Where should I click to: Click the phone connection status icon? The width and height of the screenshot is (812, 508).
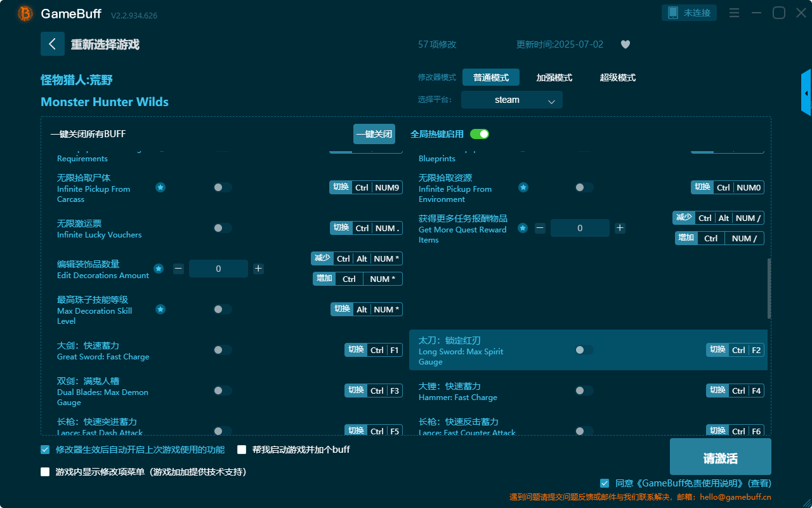[673, 13]
